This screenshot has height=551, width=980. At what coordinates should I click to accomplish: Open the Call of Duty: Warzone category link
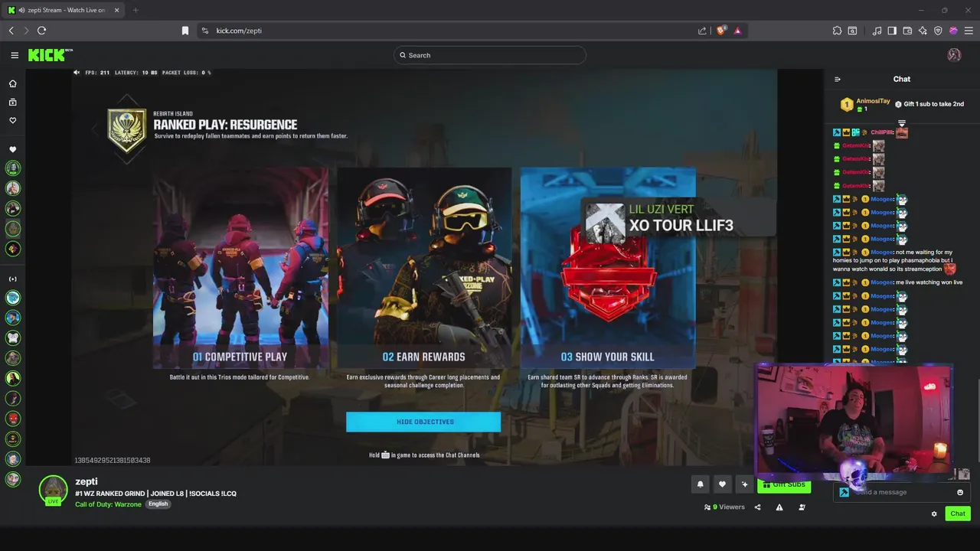pyautogui.click(x=108, y=504)
